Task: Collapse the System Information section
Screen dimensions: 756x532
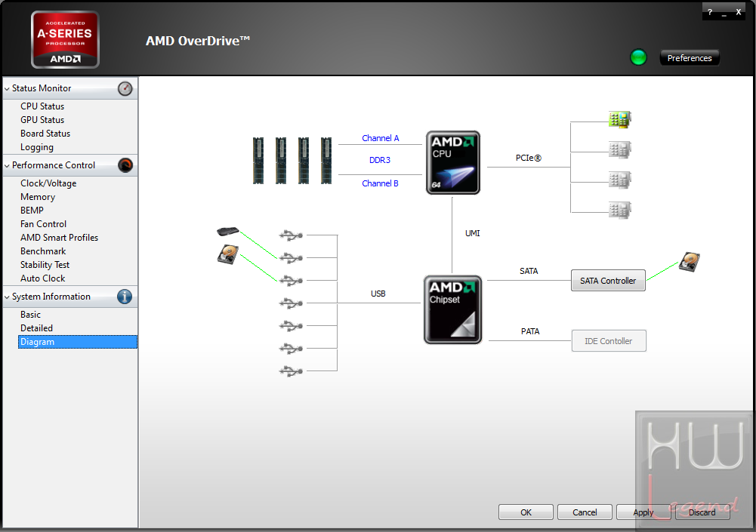Action: click(x=7, y=297)
